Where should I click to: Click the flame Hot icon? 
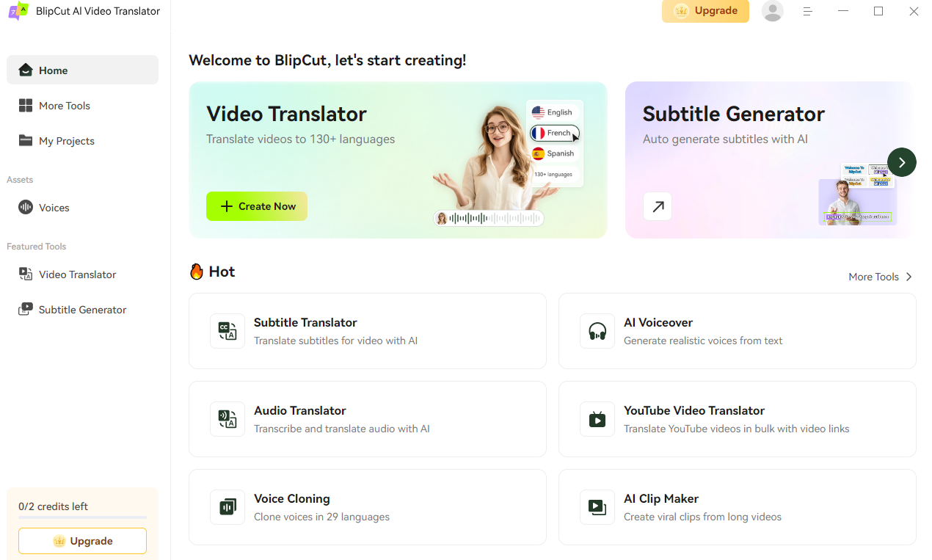pos(197,272)
